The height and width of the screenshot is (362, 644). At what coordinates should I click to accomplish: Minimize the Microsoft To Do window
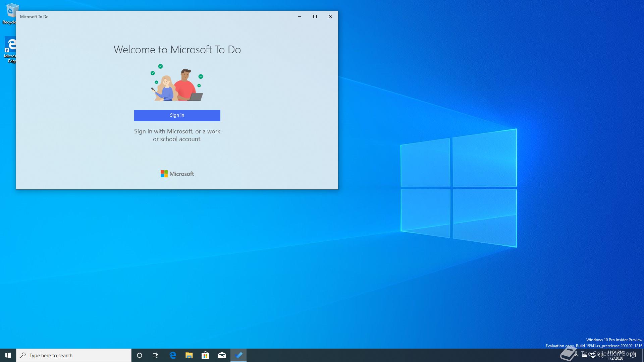point(300,16)
